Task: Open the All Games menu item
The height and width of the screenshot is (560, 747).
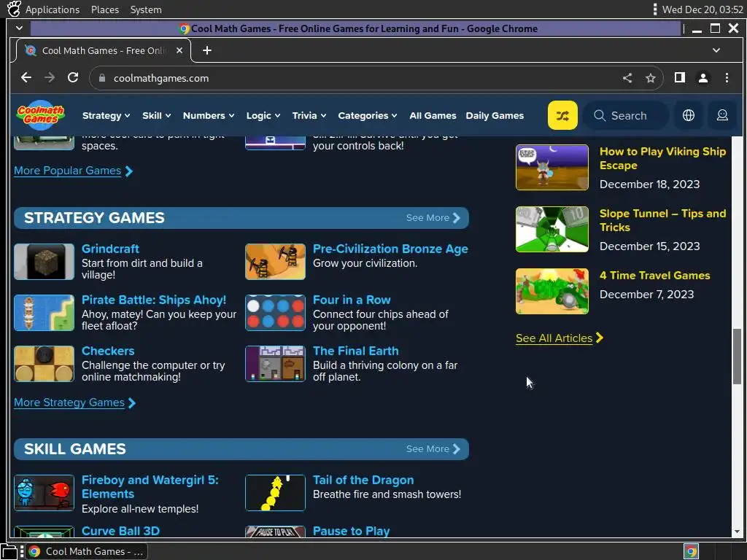Action: tap(433, 115)
